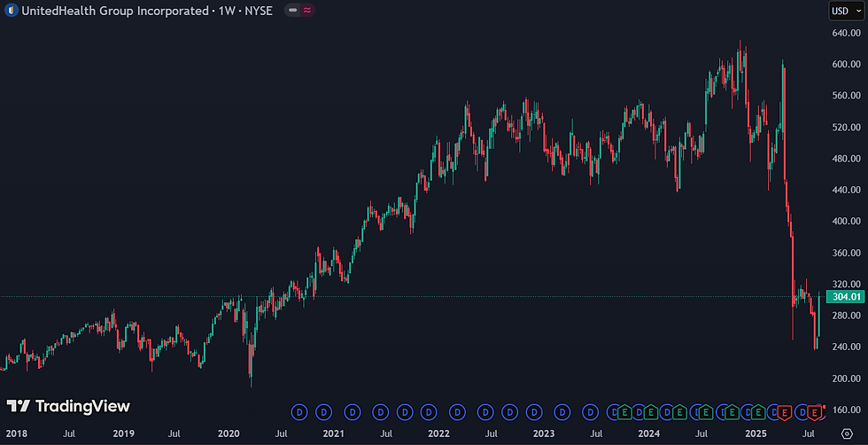Click the 480.00 price scale label
This screenshot has width=868, height=445.
click(847, 159)
